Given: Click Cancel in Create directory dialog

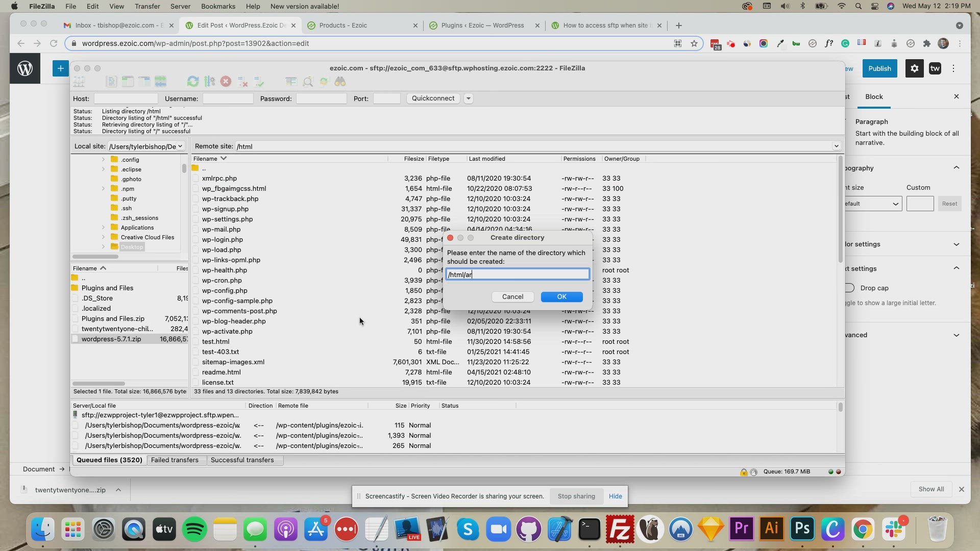Looking at the screenshot, I should tap(512, 297).
